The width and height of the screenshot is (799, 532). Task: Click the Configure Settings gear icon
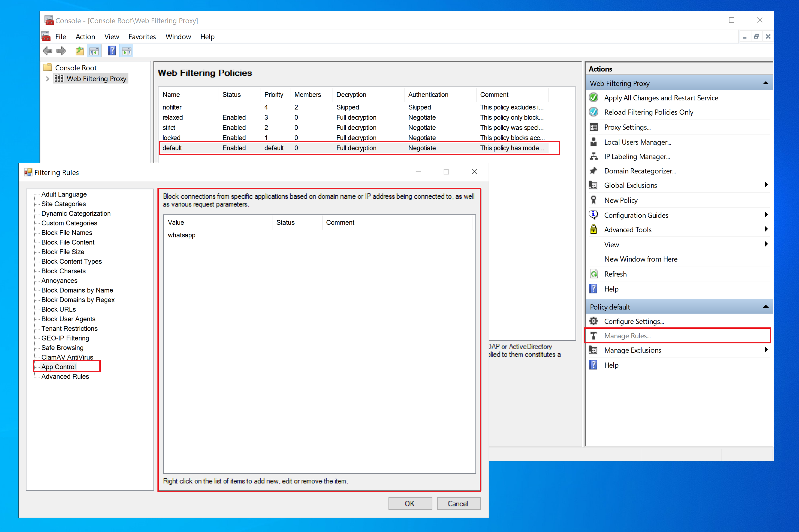(x=593, y=321)
